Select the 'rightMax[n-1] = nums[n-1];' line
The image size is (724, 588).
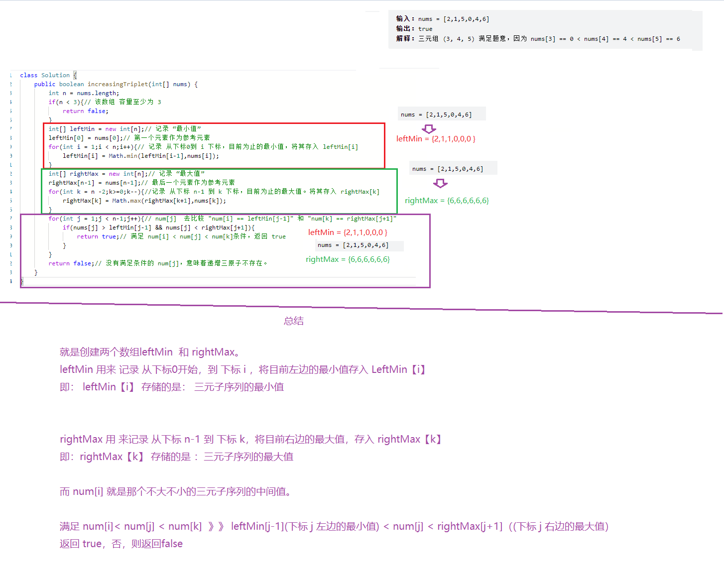[141, 183]
